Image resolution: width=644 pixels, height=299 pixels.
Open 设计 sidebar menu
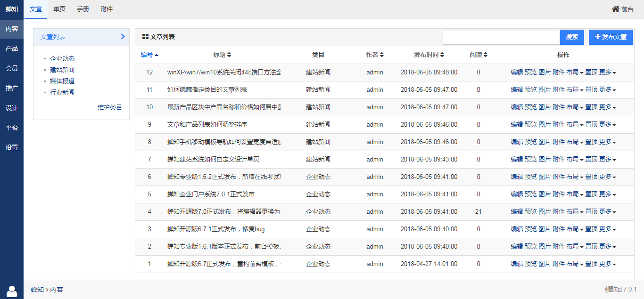(12, 108)
